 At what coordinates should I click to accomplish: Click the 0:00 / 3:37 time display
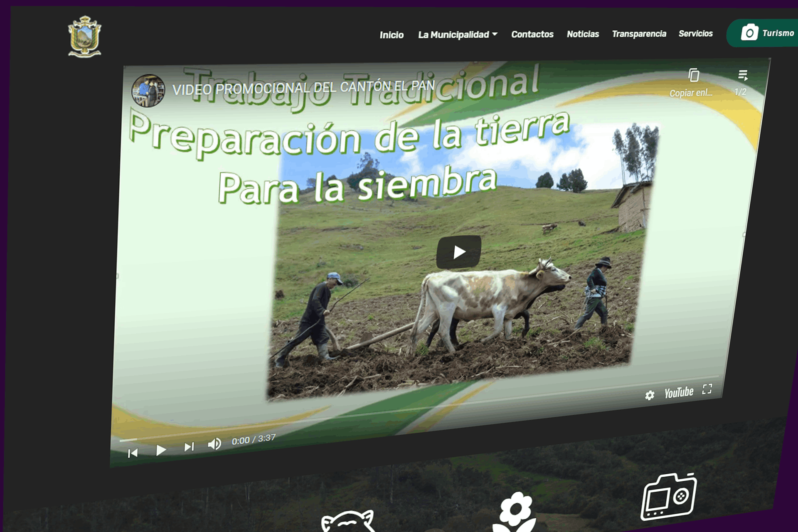point(254,439)
